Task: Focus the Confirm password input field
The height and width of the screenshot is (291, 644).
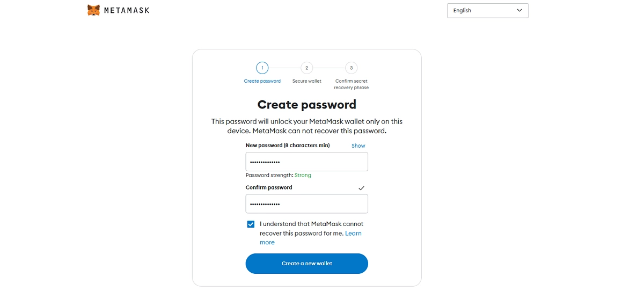Action: pos(306,204)
